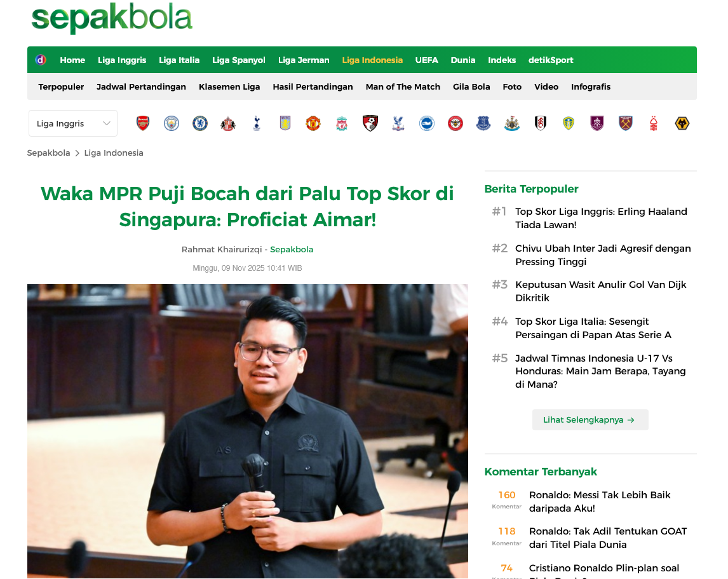Click the article headline about Aimar

[248, 207]
